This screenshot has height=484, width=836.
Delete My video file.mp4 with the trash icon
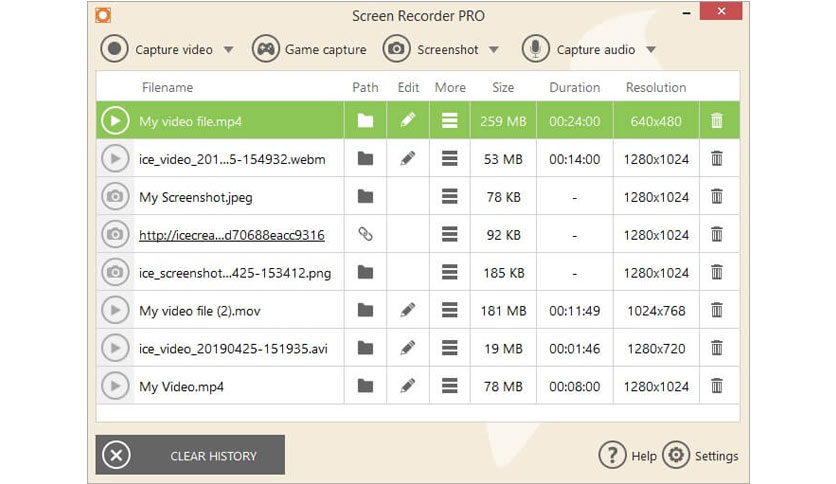click(717, 120)
